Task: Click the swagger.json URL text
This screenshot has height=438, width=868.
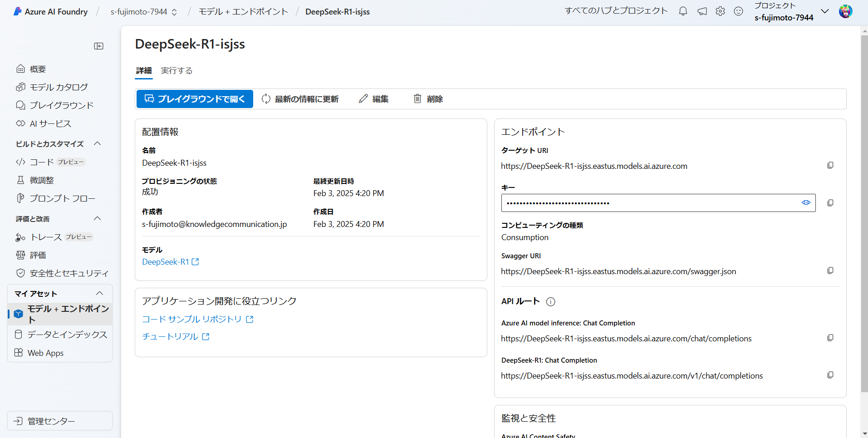Action: (x=619, y=271)
